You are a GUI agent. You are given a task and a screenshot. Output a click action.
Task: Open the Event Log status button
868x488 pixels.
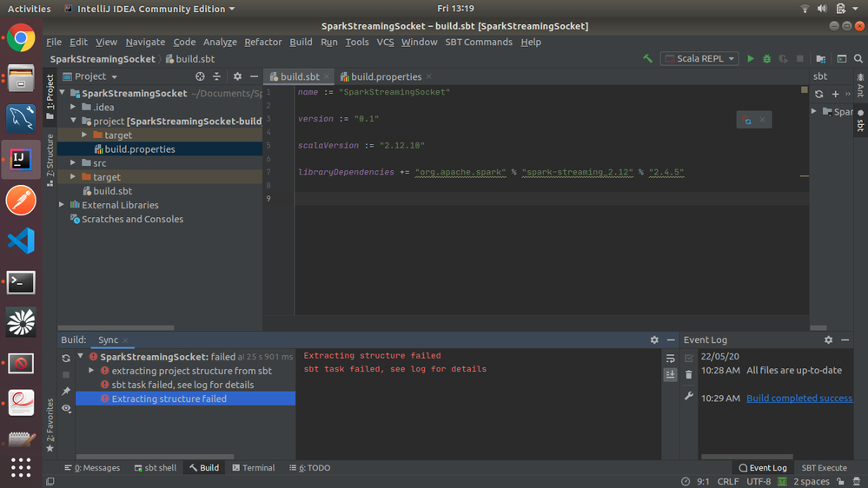pyautogui.click(x=762, y=467)
